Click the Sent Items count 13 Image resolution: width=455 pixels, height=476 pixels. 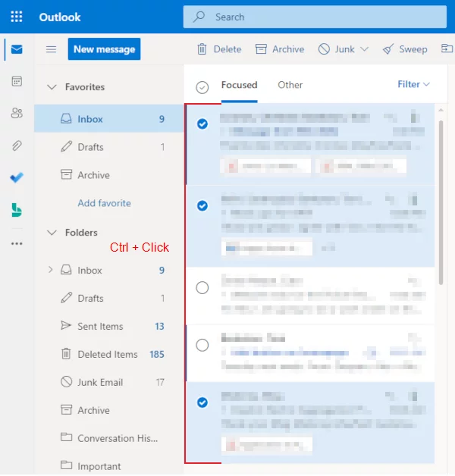tap(159, 327)
